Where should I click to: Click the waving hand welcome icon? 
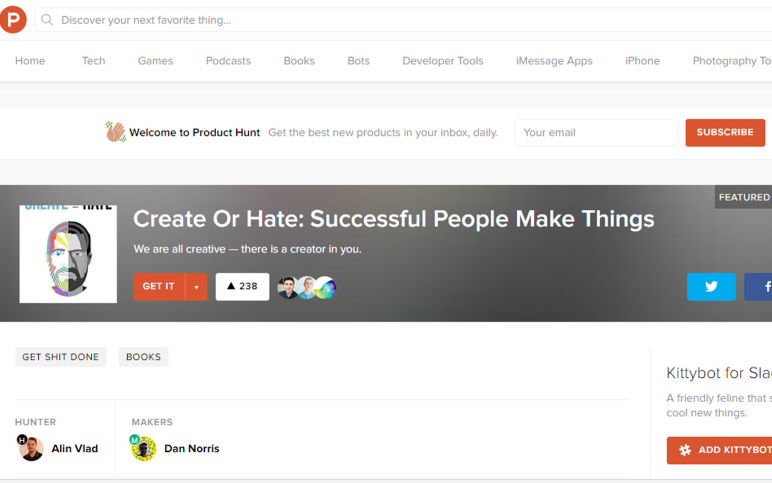(x=116, y=132)
